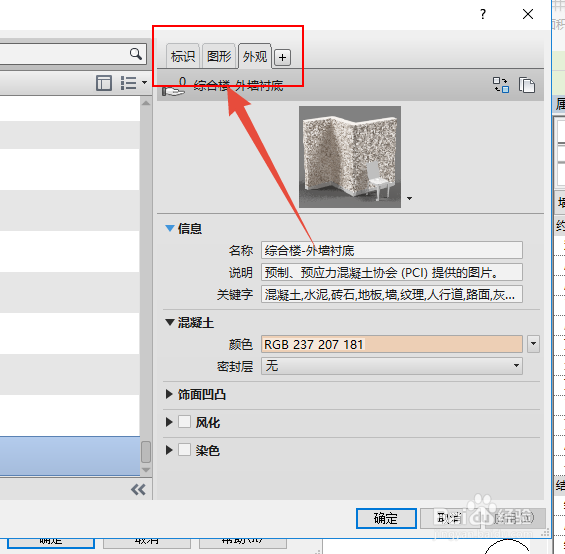Click the RGB 237 207 181 color swatch

[x=392, y=344]
